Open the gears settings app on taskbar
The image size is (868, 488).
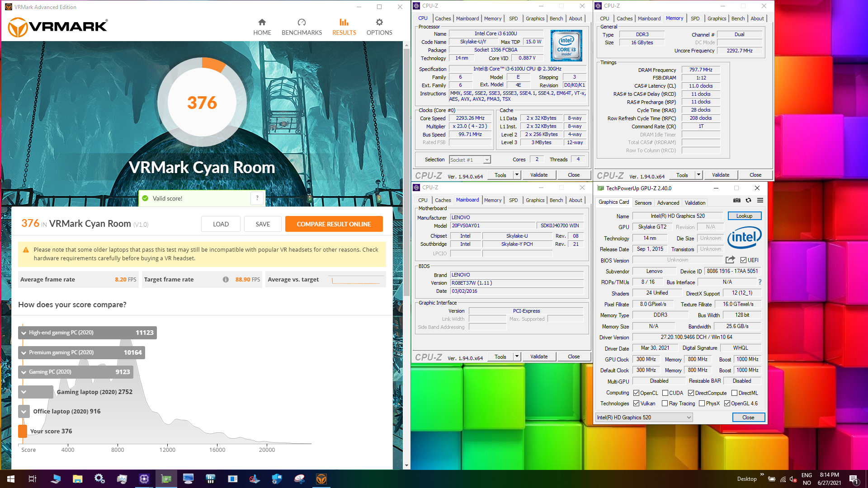click(99, 479)
